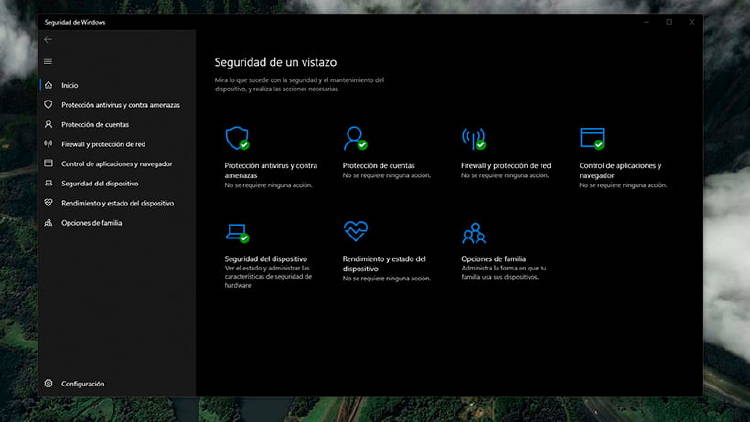
Task: Select Inicio in the sidebar
Action: coord(70,85)
